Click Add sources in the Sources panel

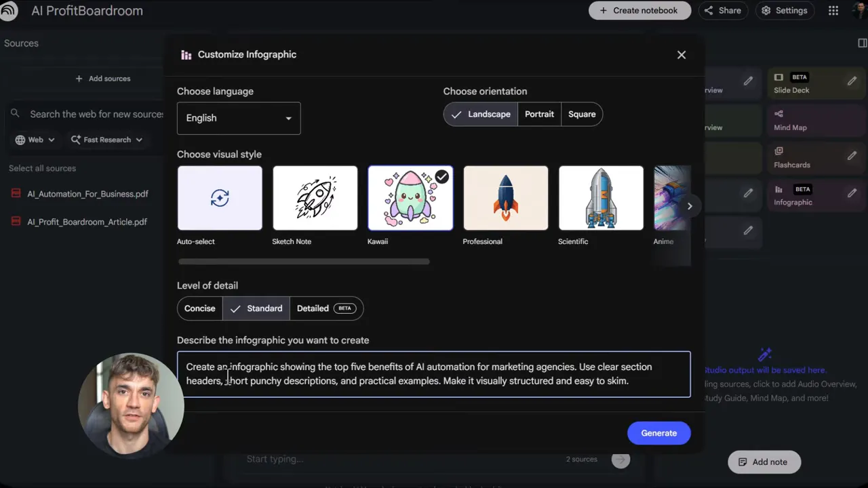103,79
